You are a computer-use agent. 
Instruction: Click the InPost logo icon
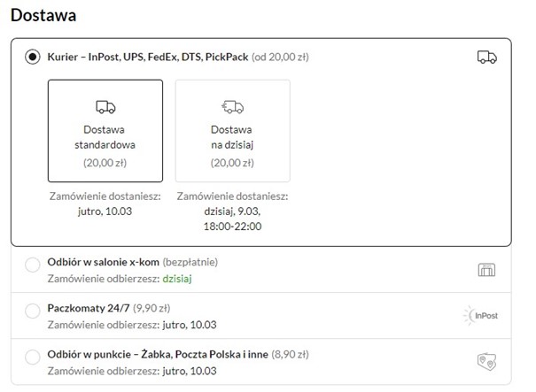(482, 314)
